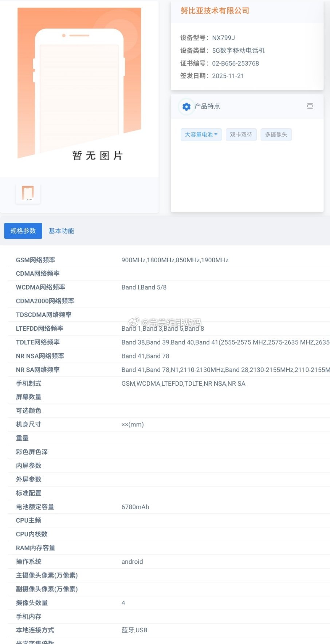Image resolution: width=330 pixels, height=644 pixels.
Task: Click the gear icon beside 产品特点
Action: (186, 106)
